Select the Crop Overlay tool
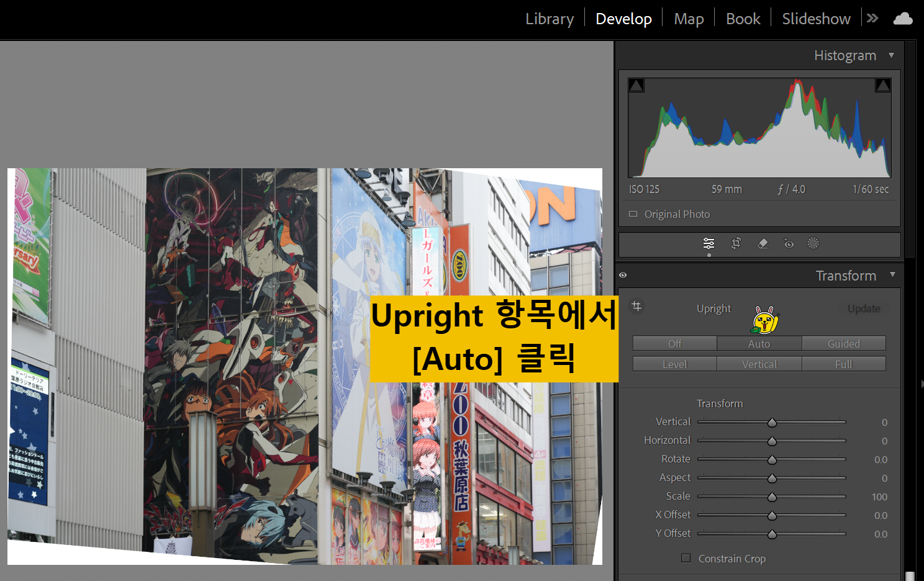 pyautogui.click(x=736, y=243)
